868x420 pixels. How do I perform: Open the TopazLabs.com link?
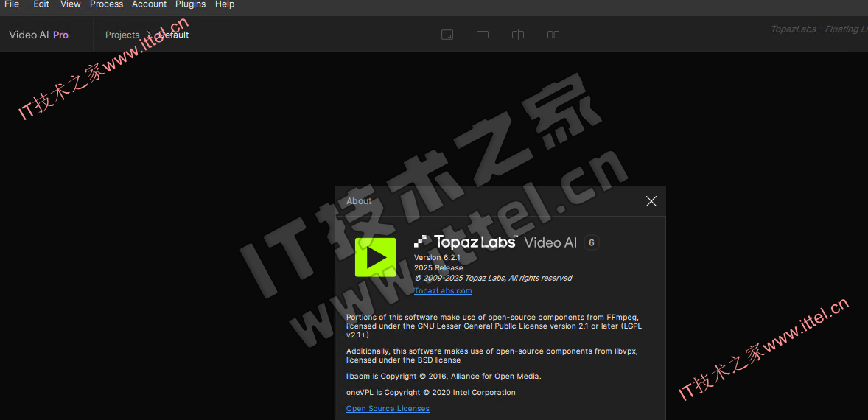[443, 290]
